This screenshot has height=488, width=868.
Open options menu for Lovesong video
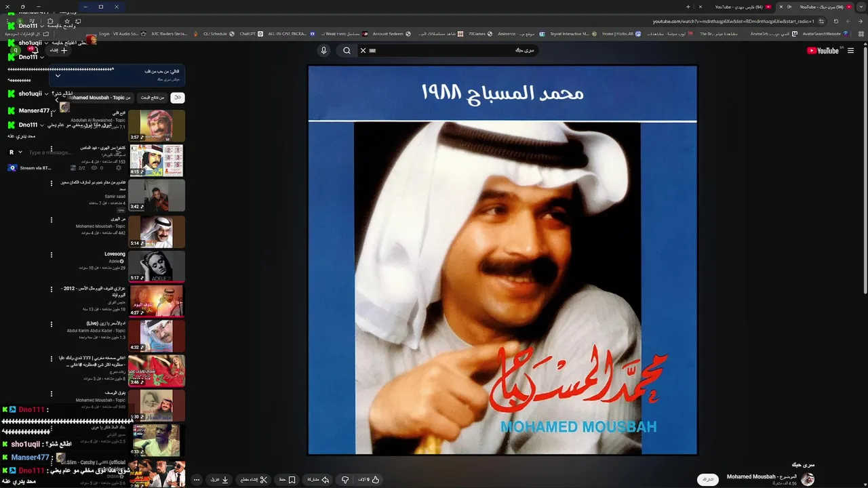52,255
